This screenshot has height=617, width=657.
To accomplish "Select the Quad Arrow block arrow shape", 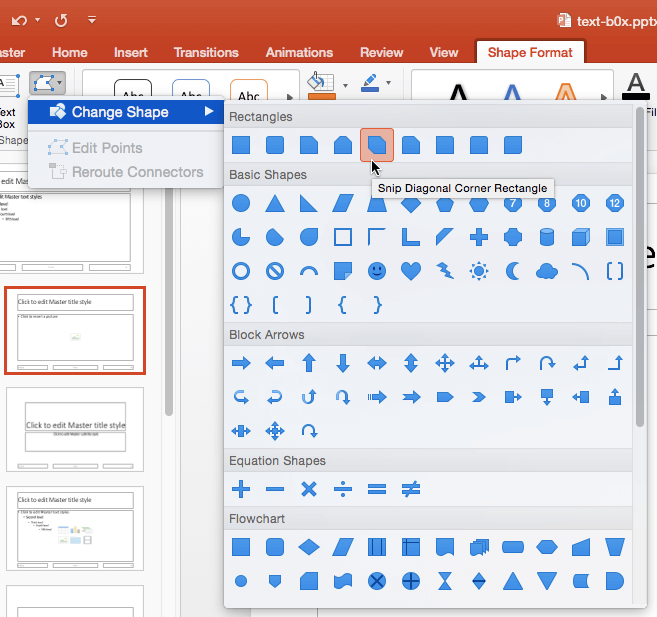I will pos(445,363).
